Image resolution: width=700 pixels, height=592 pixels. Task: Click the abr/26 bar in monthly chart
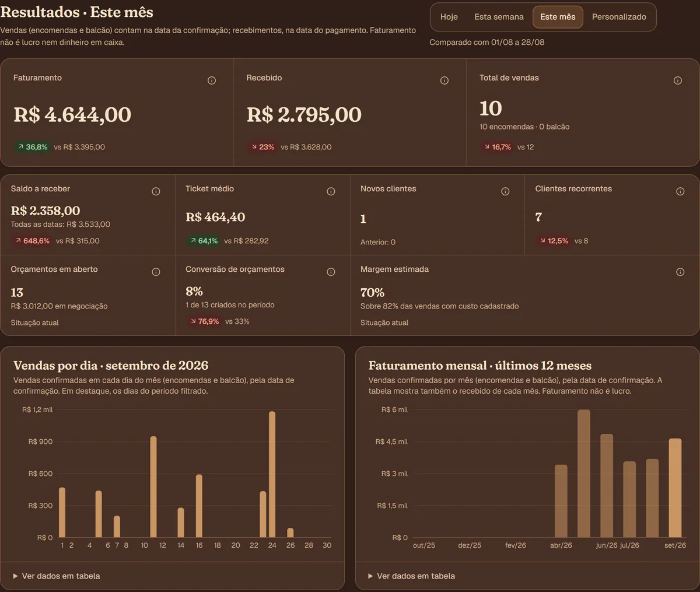point(561,501)
